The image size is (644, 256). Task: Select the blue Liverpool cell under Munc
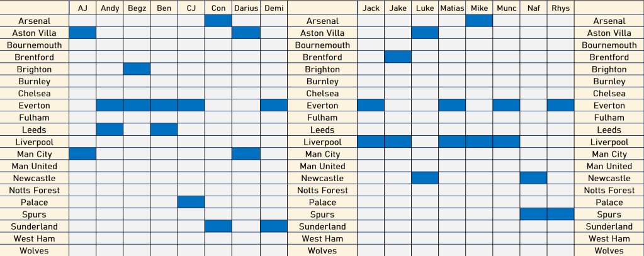point(506,142)
